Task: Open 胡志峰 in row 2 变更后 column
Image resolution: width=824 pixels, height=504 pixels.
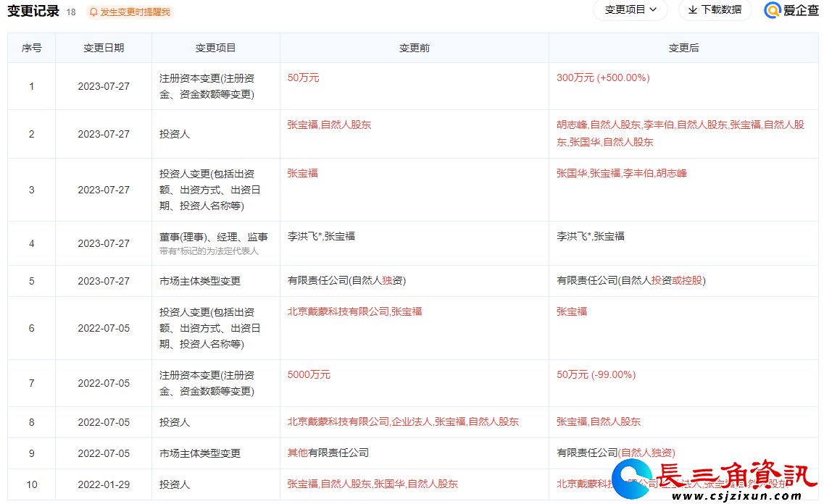Action: click(572, 125)
